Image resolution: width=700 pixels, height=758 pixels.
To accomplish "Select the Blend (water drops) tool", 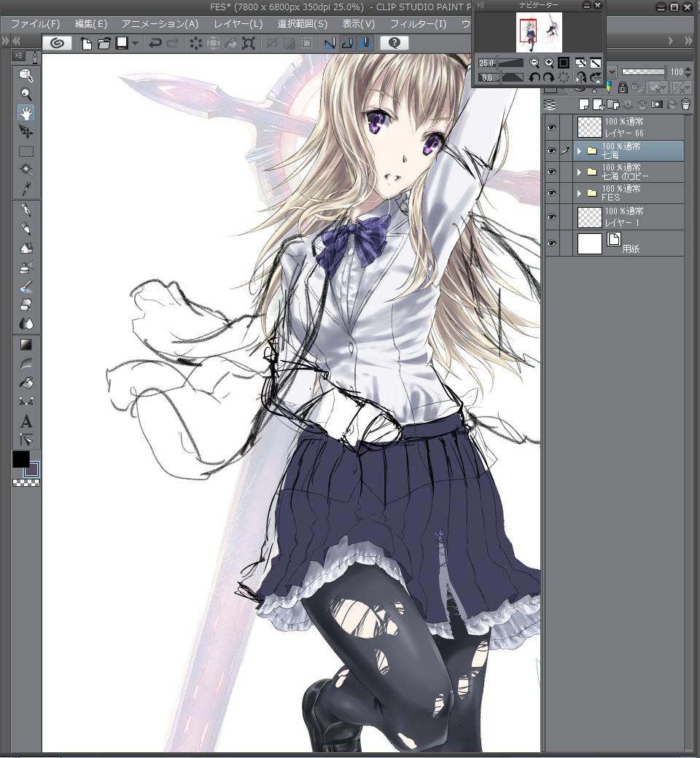I will point(26,324).
